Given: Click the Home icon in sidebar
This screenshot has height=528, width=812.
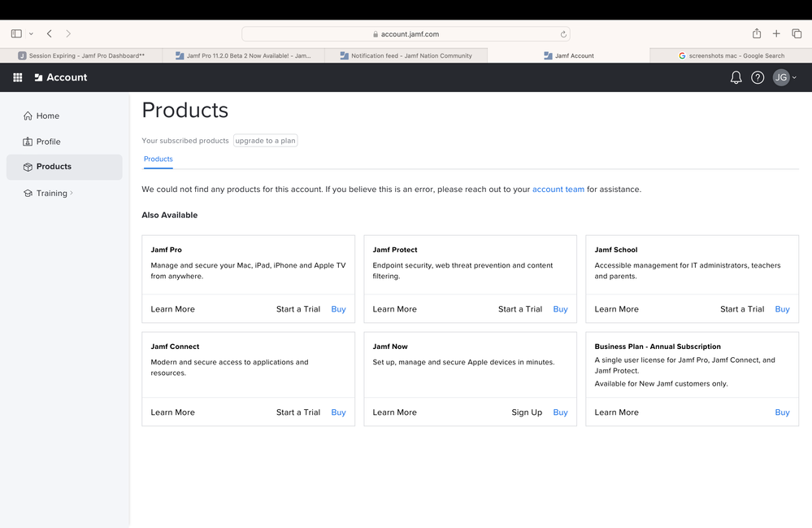Looking at the screenshot, I should point(28,116).
